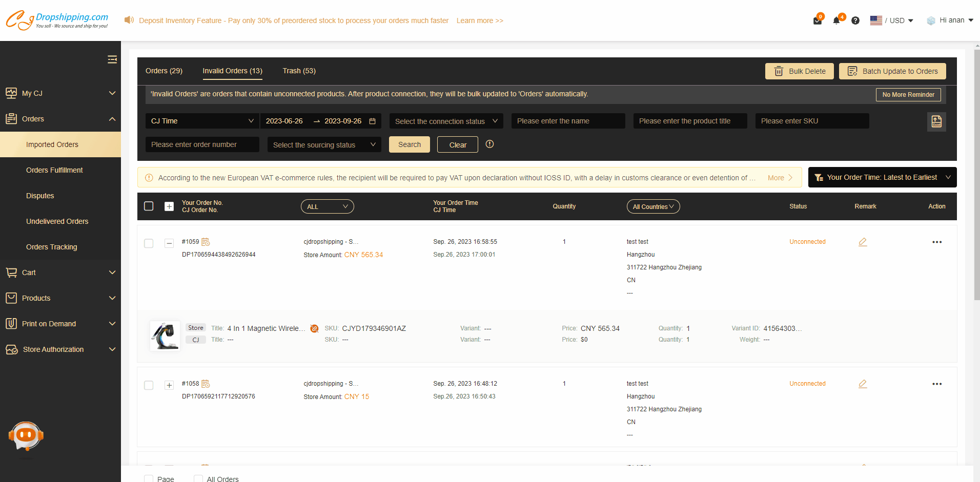Open the All Countries filter dropdown
This screenshot has height=482, width=980.
(x=653, y=206)
